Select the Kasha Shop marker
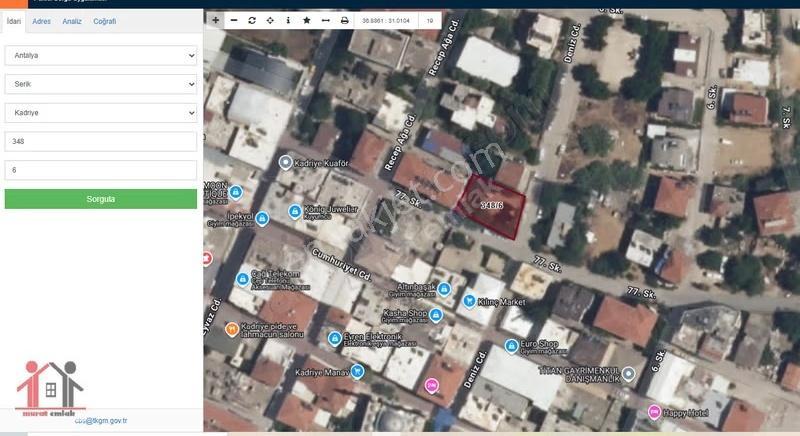The height and width of the screenshot is (436, 800). click(x=435, y=315)
